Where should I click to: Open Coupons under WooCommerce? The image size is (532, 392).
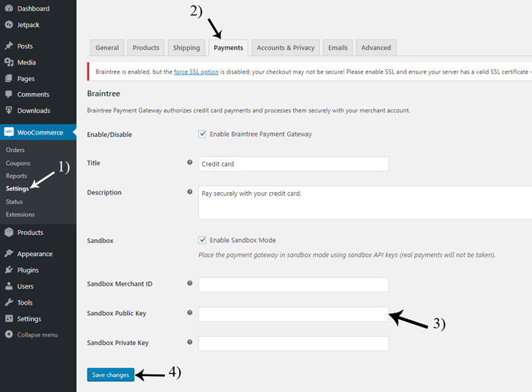click(18, 163)
